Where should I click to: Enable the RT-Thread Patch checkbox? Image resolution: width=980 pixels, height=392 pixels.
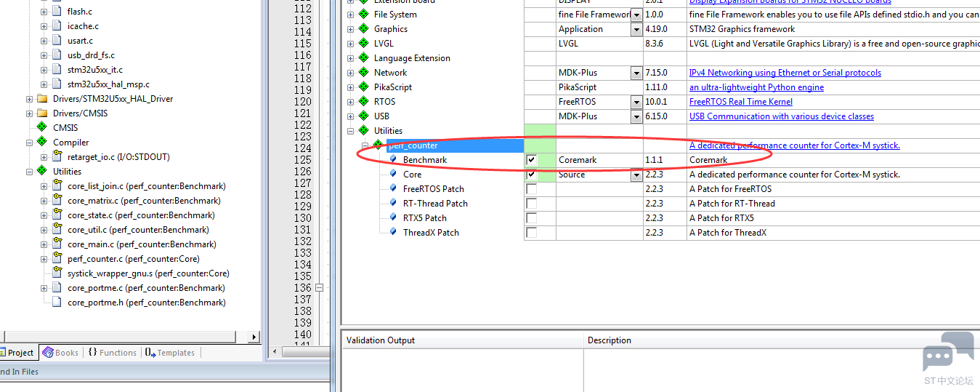pyautogui.click(x=531, y=203)
